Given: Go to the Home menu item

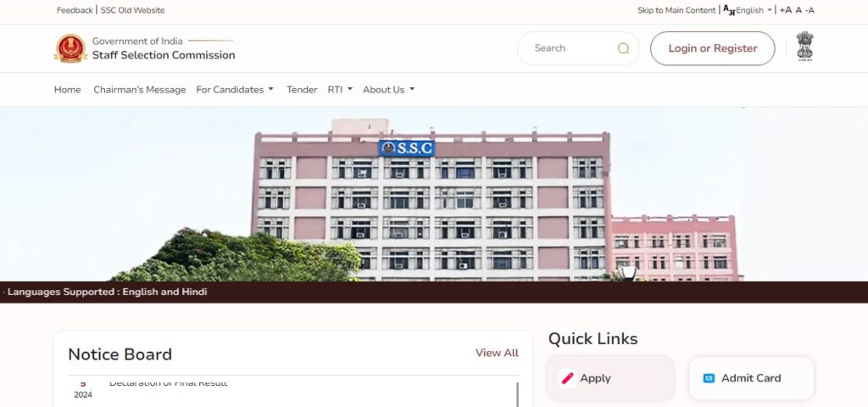Looking at the screenshot, I should 68,90.
